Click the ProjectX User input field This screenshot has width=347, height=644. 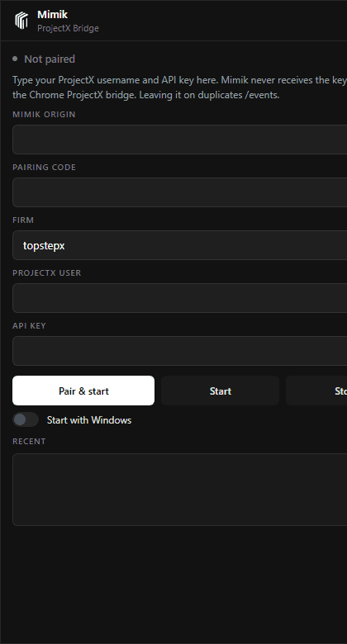coord(179,298)
